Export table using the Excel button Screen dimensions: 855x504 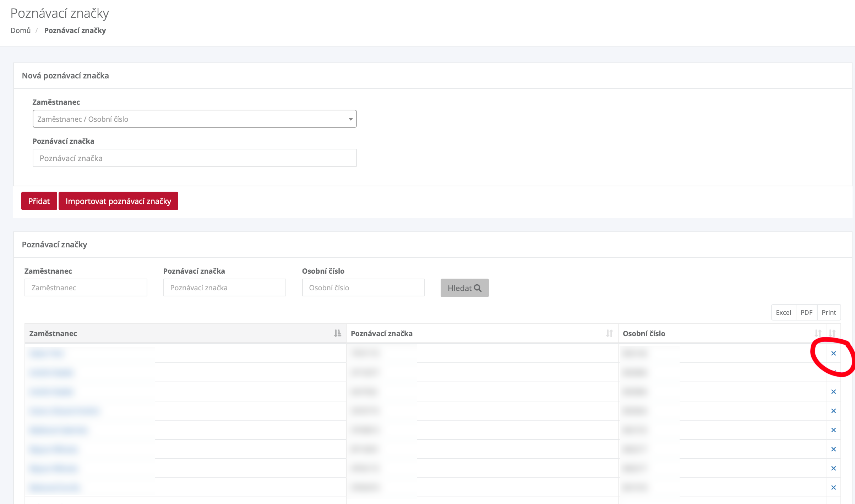point(783,312)
